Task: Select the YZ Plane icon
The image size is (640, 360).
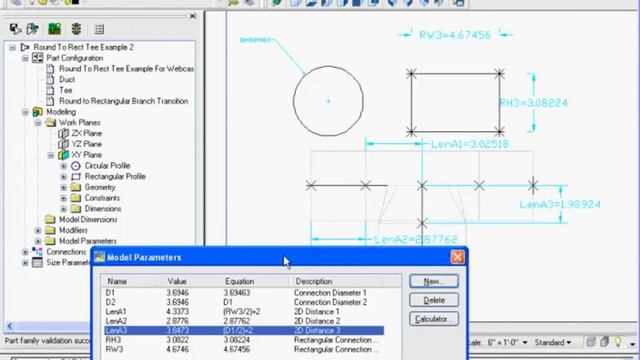Action: point(63,144)
